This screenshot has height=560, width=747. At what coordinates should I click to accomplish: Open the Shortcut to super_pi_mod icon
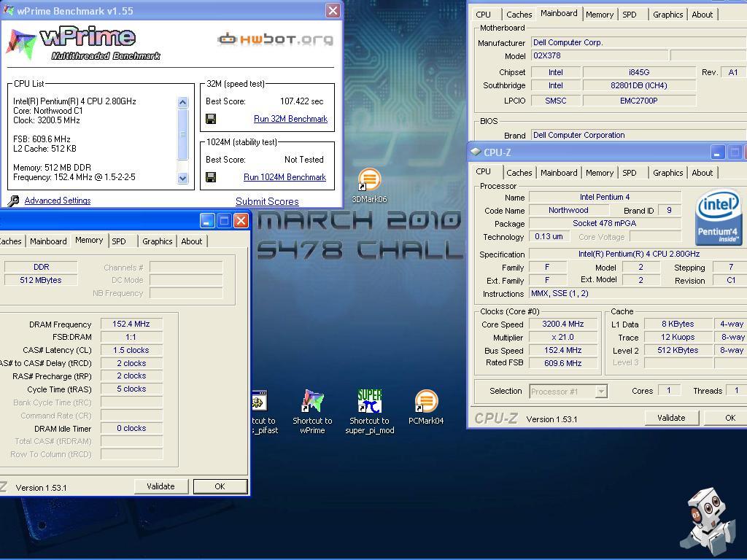point(370,412)
